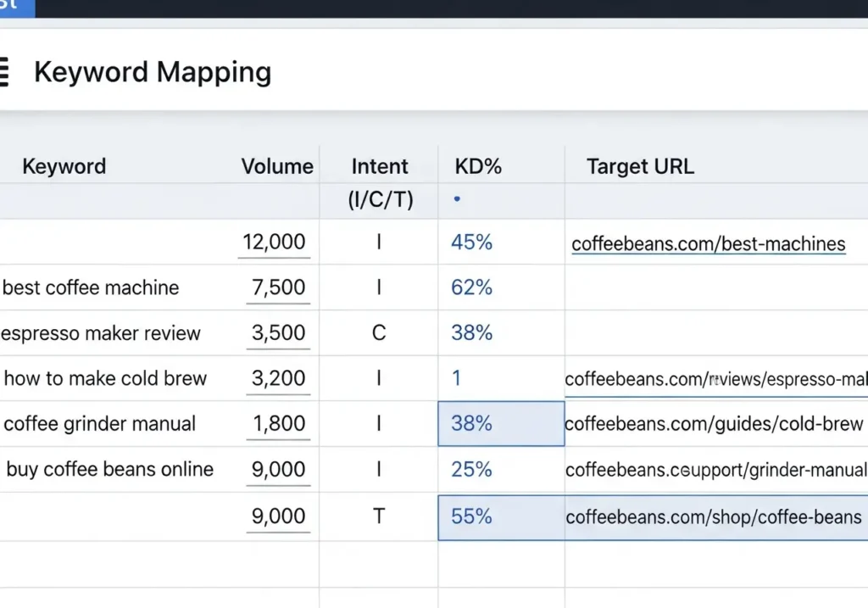Click the KD% column header
Image resolution: width=868 pixels, height=608 pixels.
[478, 166]
